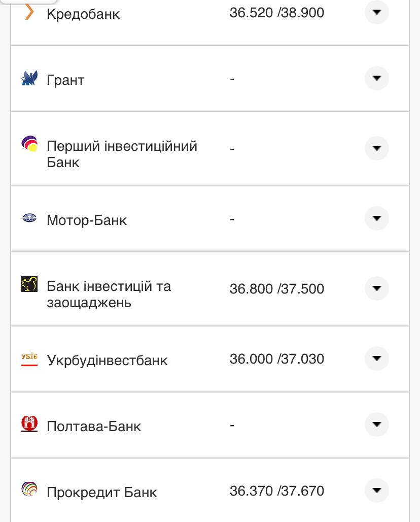This screenshot has height=522, width=420.
Task: Click the Кредобанк orange chevron logo
Action: click(x=29, y=12)
